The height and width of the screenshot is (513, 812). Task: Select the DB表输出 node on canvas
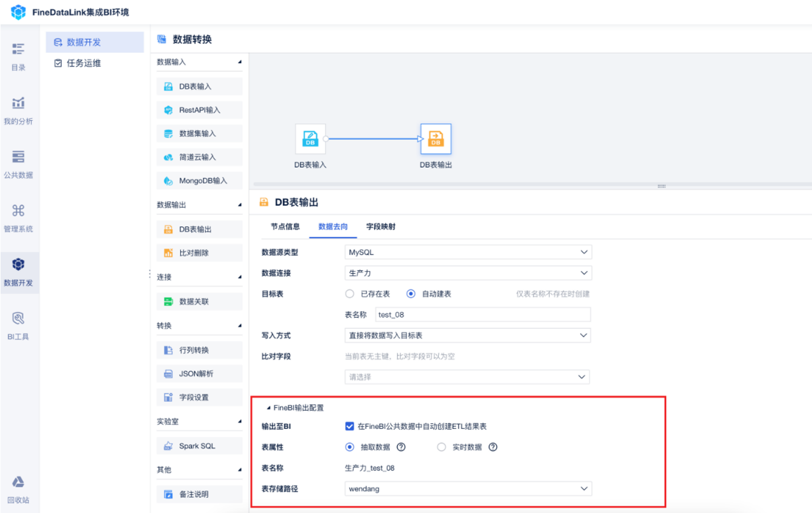(x=436, y=139)
